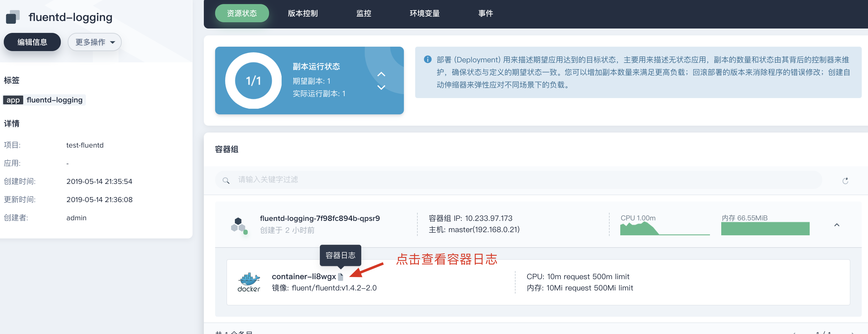Click CPU: 10m request 500m limit text
Screen dimensions: 868x334
[x=578, y=276]
